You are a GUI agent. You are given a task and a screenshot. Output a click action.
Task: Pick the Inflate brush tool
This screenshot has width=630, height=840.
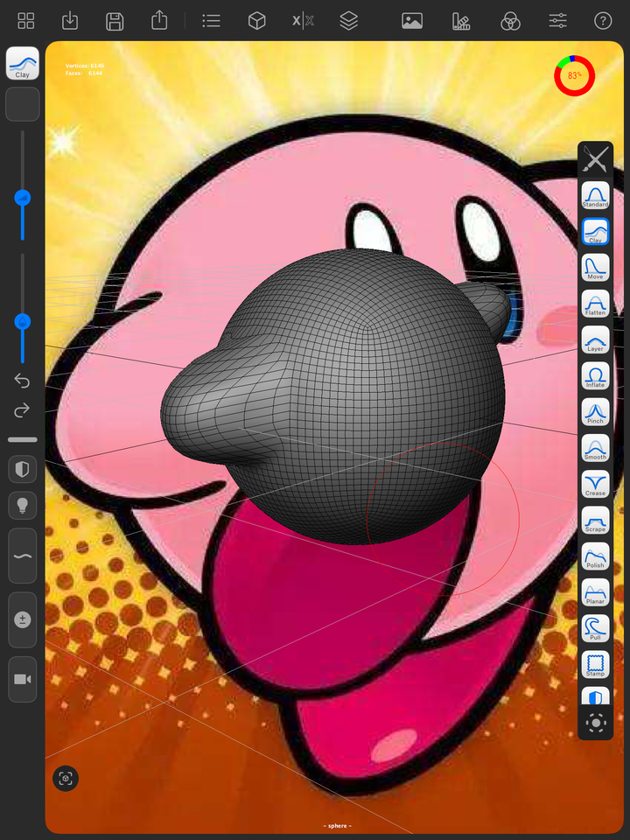pos(595,375)
